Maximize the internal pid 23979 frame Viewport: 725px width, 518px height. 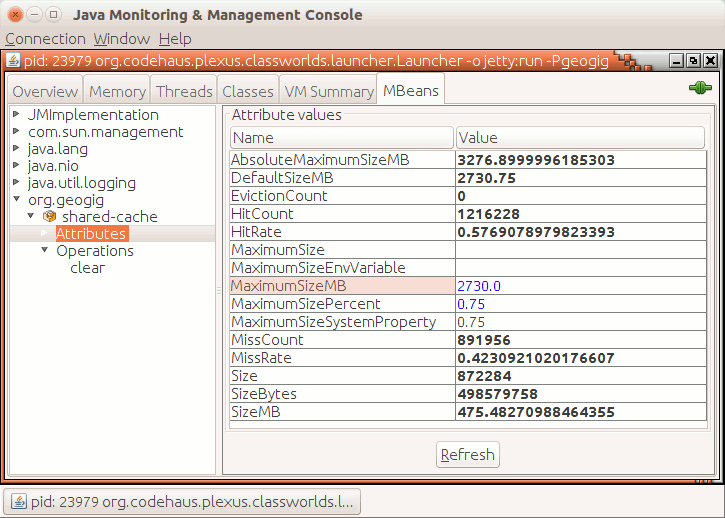pyautogui.click(x=694, y=61)
